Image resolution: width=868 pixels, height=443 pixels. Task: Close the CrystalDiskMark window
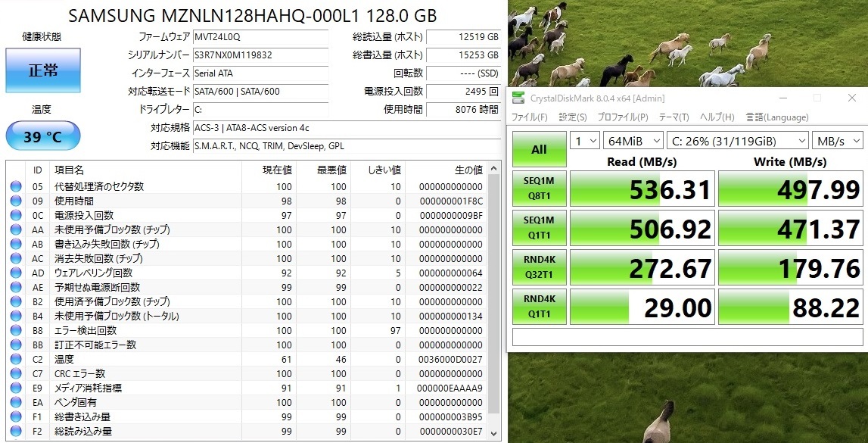[x=852, y=98]
